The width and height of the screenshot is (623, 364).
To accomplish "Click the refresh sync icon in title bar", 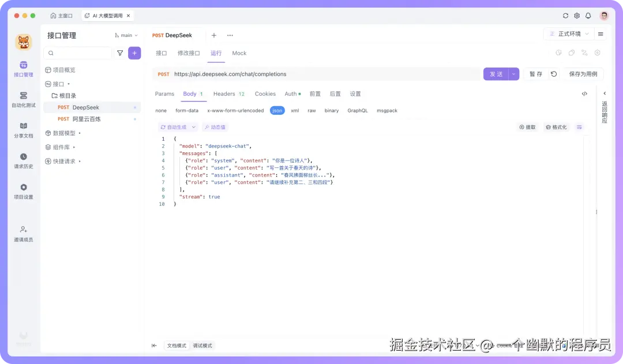I will 565,16.
